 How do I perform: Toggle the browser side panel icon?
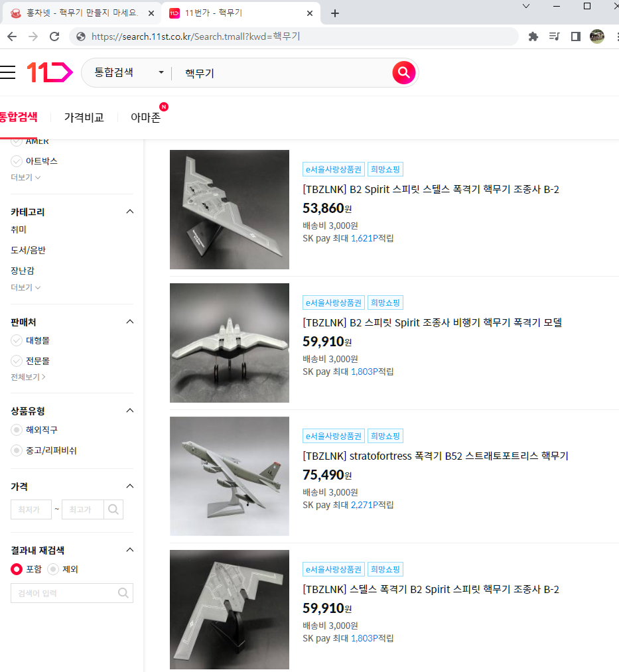(576, 36)
